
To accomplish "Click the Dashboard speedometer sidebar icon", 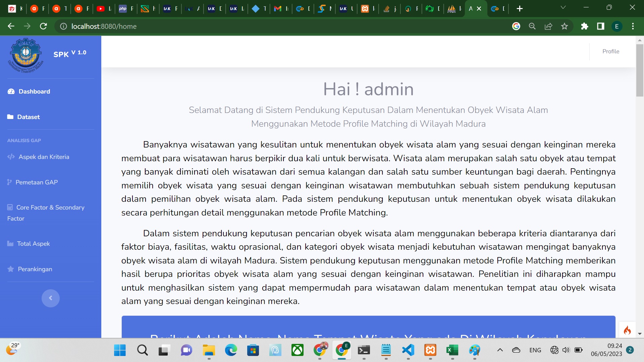I will pyautogui.click(x=11, y=92).
